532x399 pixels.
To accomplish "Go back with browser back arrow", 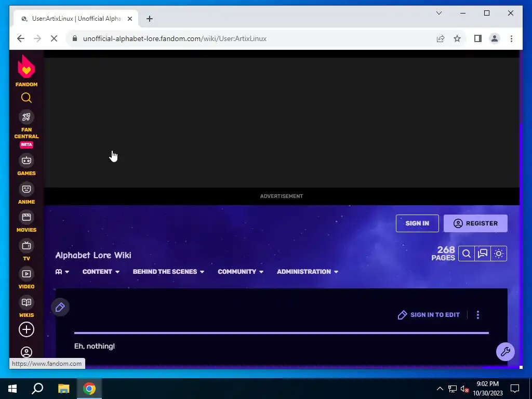I will (x=21, y=38).
